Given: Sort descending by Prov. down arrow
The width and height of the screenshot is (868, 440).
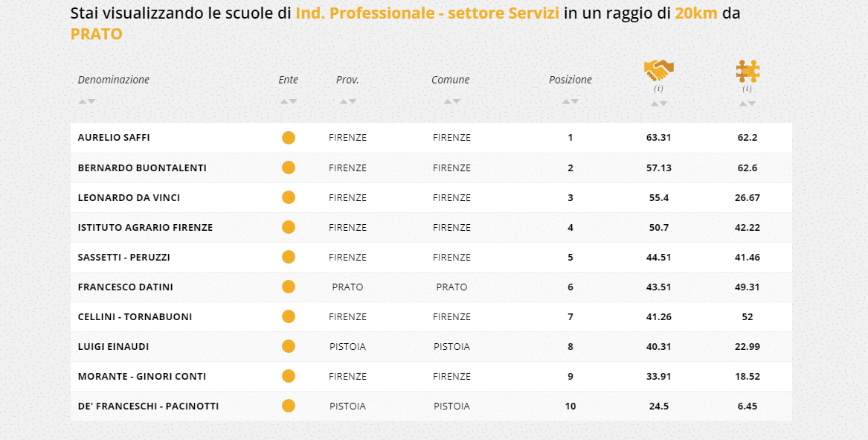Looking at the screenshot, I should tap(353, 101).
